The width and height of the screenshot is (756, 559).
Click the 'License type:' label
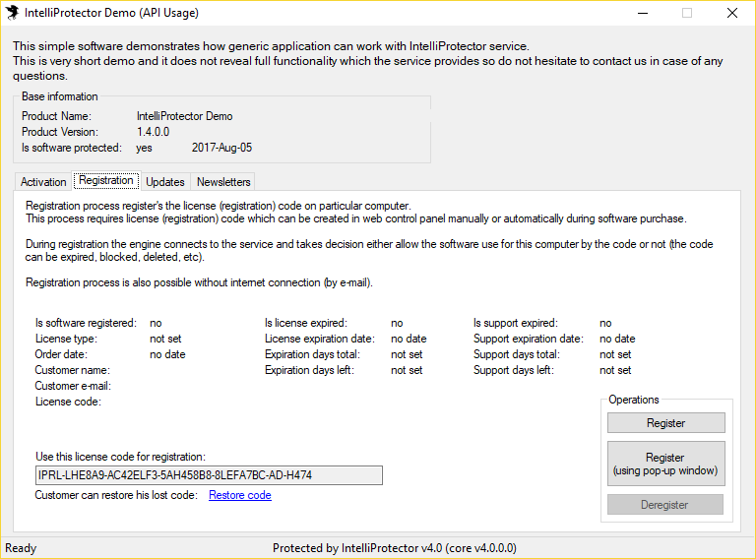point(66,339)
